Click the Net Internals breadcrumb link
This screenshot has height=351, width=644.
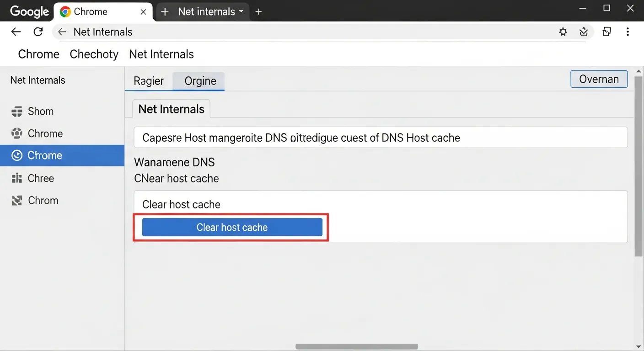[x=161, y=54]
